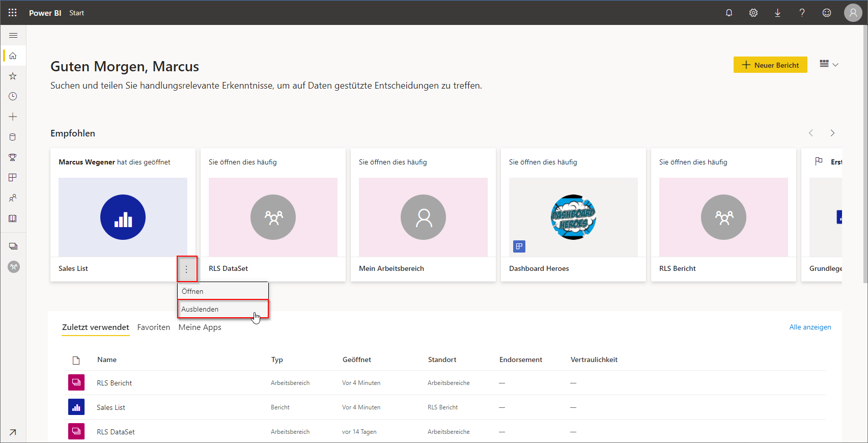Open the Sales List card thumbnail
Image resolution: width=868 pixels, height=443 pixels.
pyautogui.click(x=123, y=217)
